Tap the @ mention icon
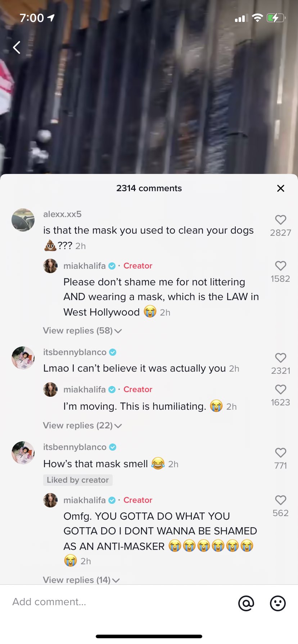This screenshot has height=644, width=298. tap(246, 603)
